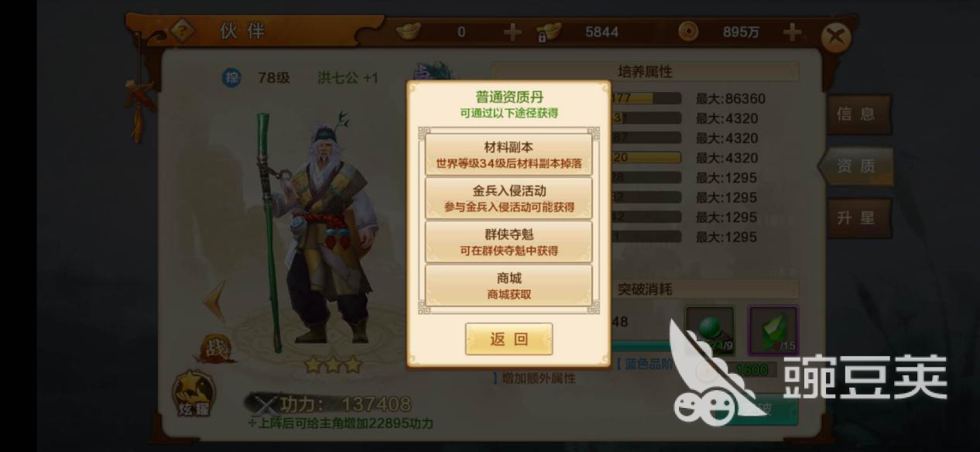Open the 群侠夺魁 option
Viewport: 980px width, 452px height.
(509, 241)
